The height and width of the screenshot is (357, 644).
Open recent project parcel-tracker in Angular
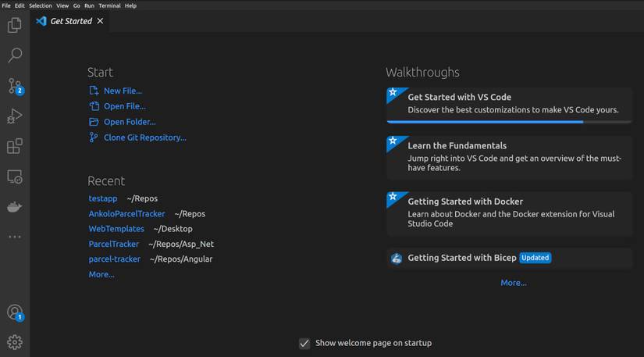115,259
